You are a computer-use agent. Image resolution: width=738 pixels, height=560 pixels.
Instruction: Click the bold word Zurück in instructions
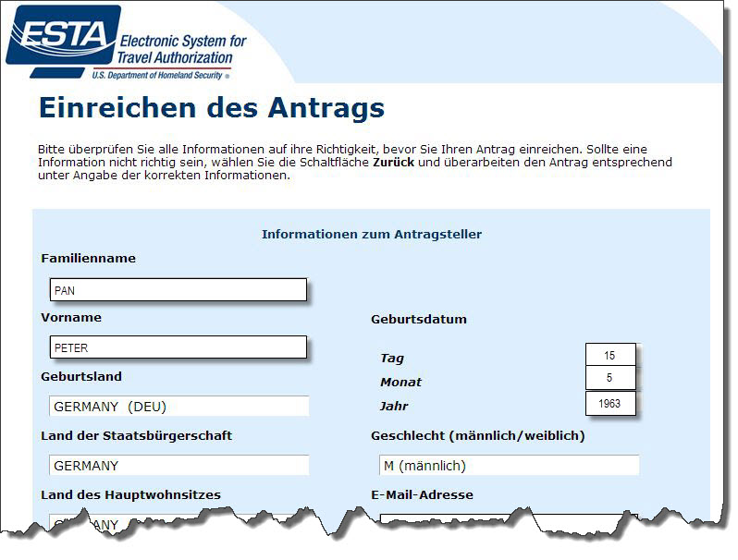(x=393, y=163)
